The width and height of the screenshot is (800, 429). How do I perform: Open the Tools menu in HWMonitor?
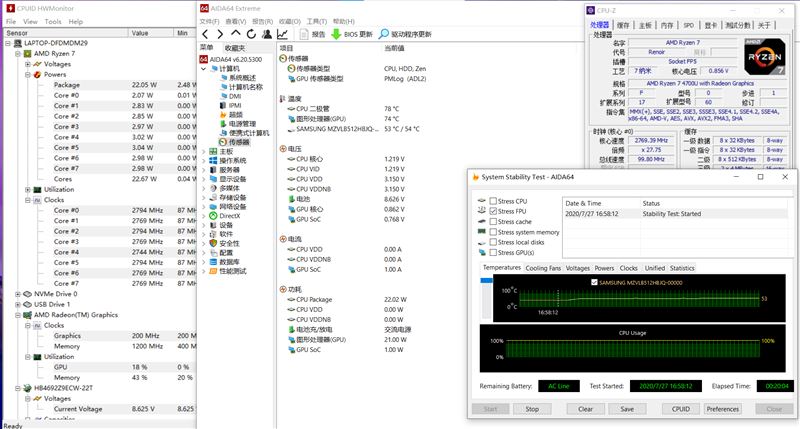click(x=53, y=22)
